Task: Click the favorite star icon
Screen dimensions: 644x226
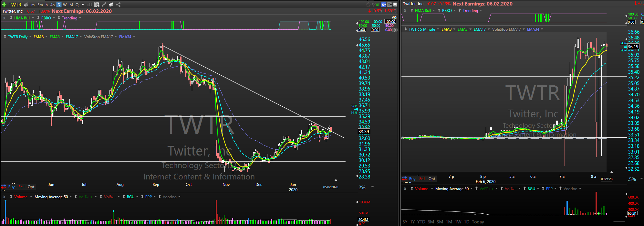Action: (x=368, y=5)
